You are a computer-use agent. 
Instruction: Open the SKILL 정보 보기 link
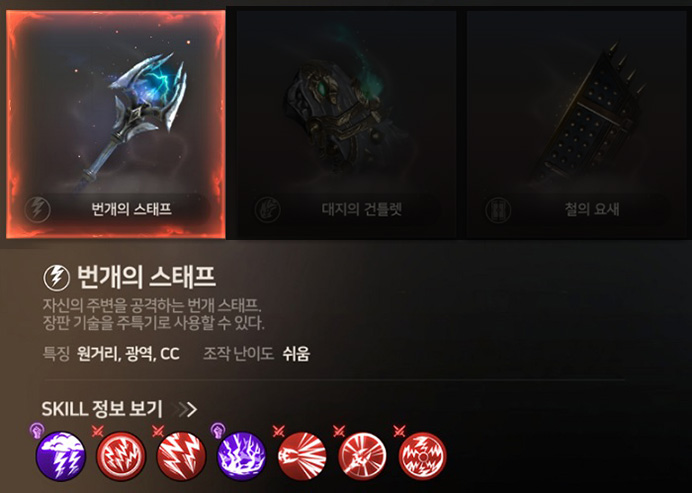point(102,409)
